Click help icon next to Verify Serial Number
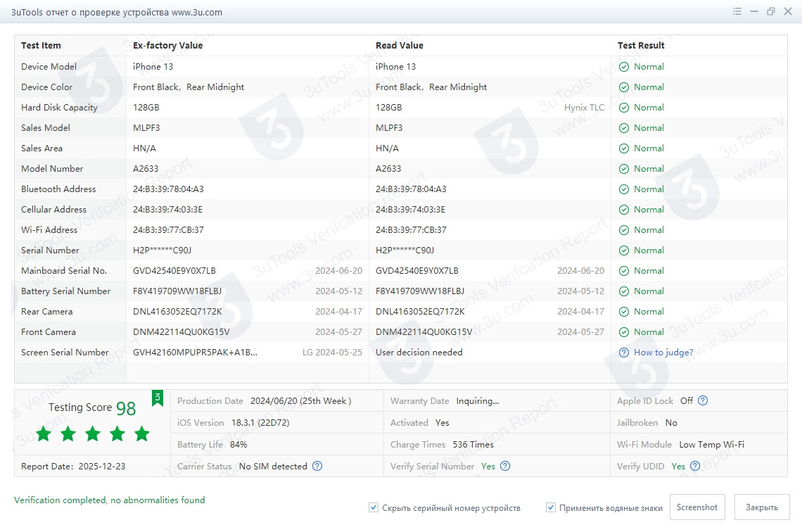This screenshot has width=802, height=532. (504, 466)
